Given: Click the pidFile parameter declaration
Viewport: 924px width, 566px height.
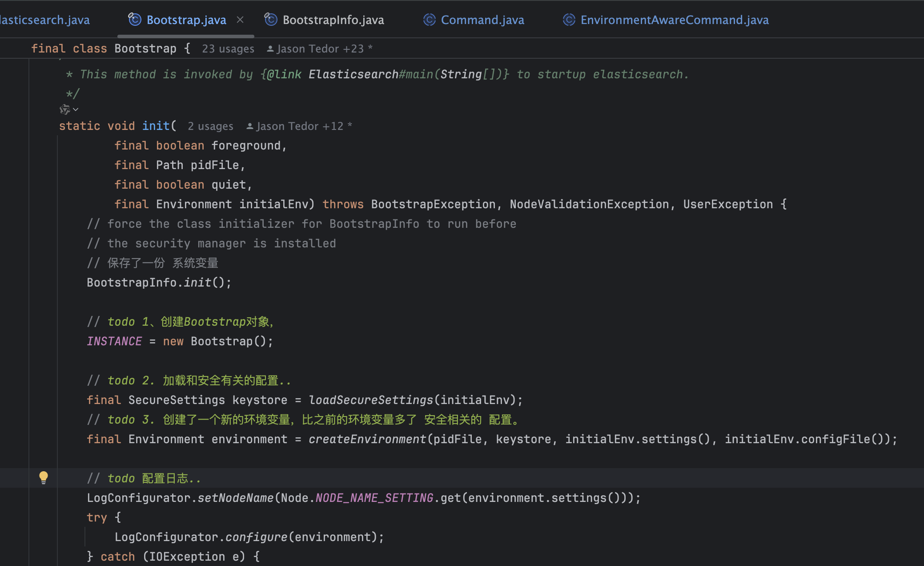Looking at the screenshot, I should tap(215, 165).
